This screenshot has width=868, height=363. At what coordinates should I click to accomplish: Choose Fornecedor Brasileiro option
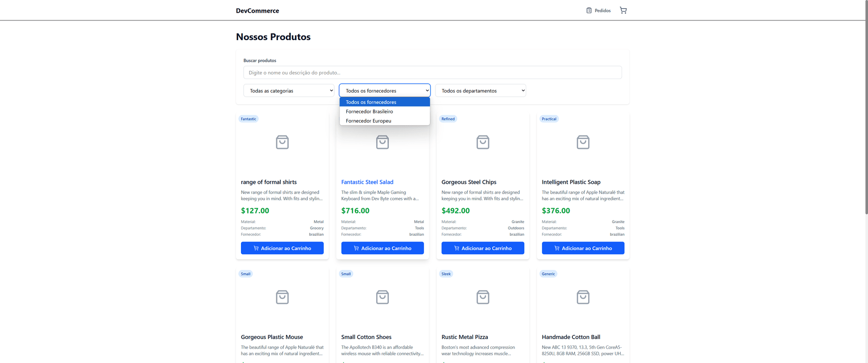(385, 112)
